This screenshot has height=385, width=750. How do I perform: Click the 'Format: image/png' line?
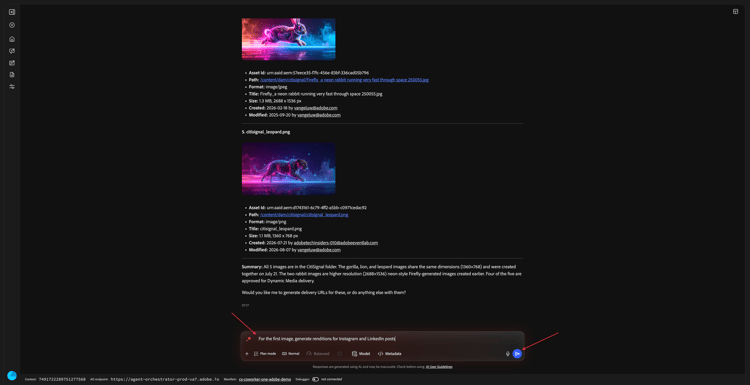tap(268, 222)
